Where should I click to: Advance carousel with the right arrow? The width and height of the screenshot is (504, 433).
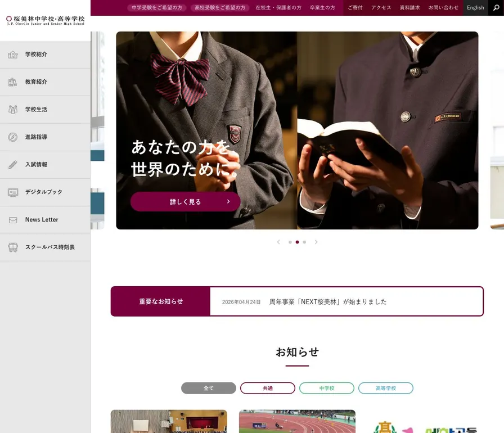tap(316, 242)
